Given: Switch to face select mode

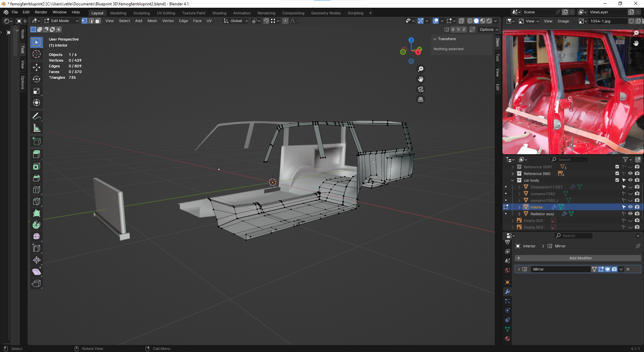Looking at the screenshot, I should (x=98, y=21).
